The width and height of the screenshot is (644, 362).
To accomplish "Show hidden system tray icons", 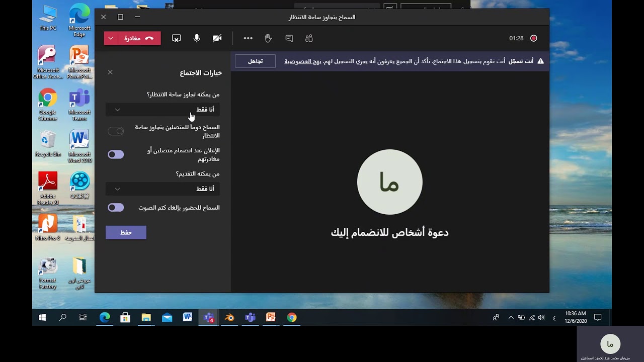I will tap(511, 317).
